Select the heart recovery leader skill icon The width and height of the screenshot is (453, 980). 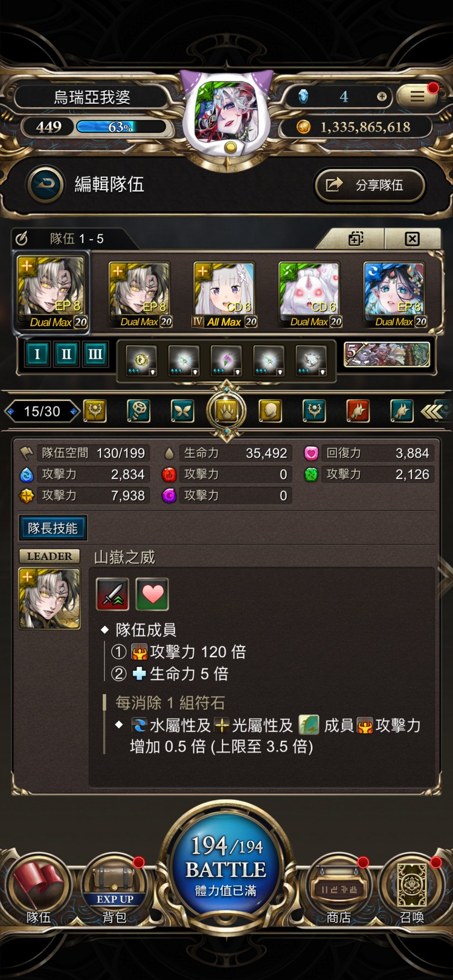pyautogui.click(x=152, y=594)
